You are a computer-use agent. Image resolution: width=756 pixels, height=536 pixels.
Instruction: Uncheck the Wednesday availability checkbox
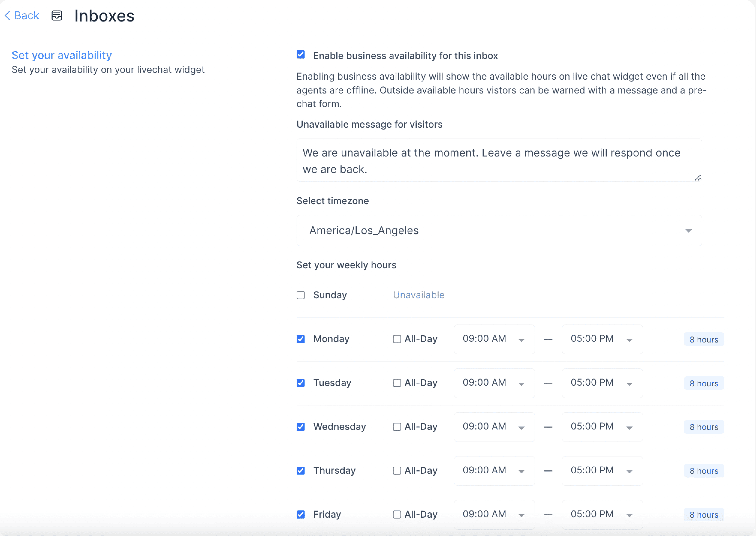pos(301,427)
